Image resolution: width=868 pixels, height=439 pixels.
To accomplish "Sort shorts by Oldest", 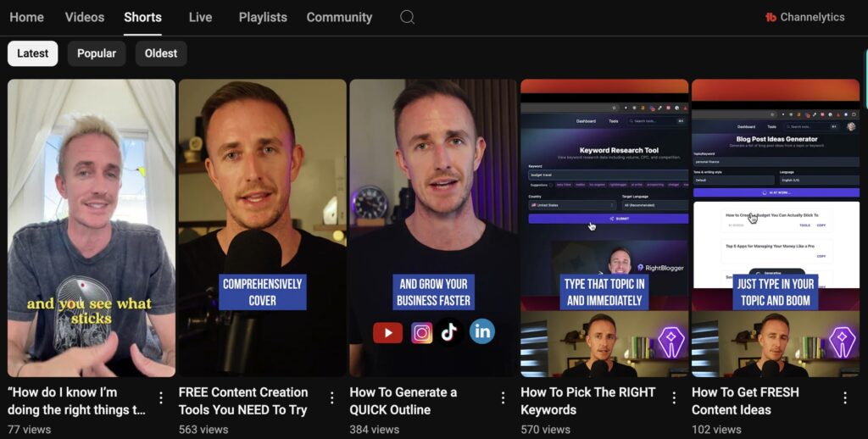I will [161, 53].
